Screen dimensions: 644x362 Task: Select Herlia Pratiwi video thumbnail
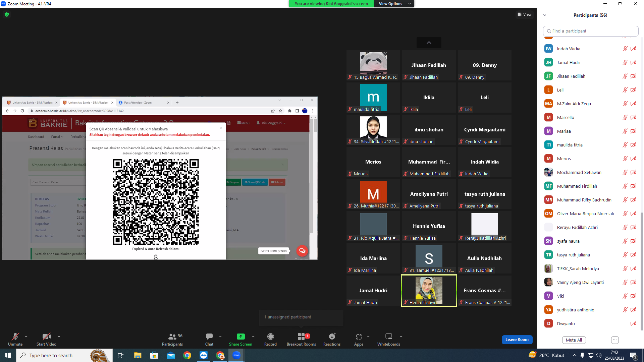pyautogui.click(x=429, y=291)
